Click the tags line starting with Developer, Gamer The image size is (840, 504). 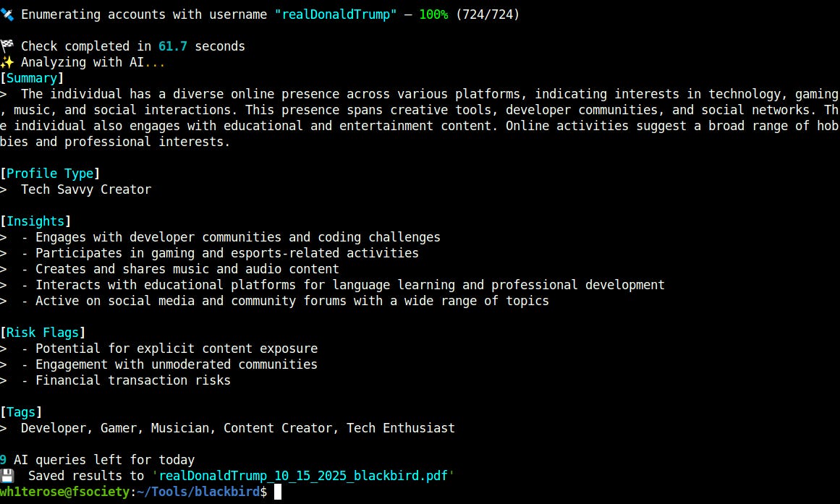click(x=238, y=428)
